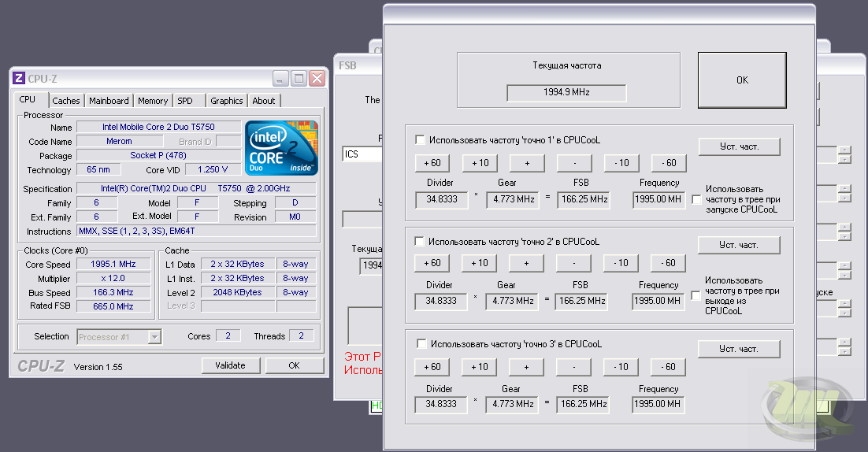Click -10 button in frequency 3 group

point(621,367)
